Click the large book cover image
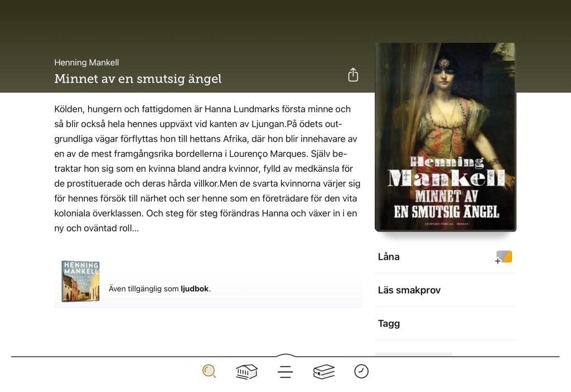The image size is (571, 392). pos(446,137)
